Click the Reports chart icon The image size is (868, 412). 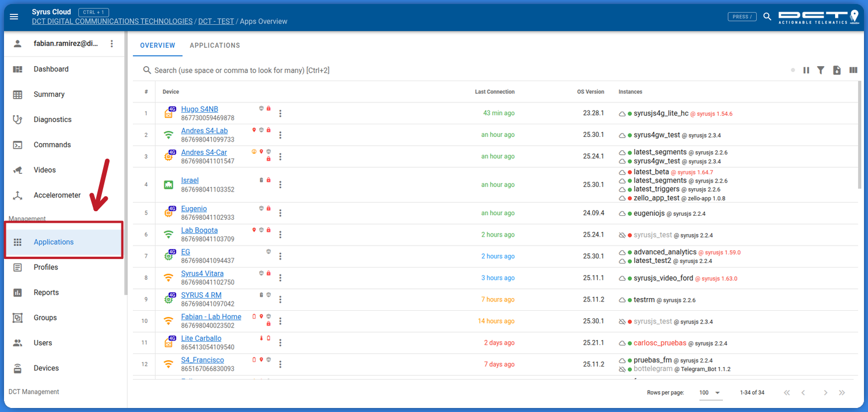pyautogui.click(x=18, y=292)
